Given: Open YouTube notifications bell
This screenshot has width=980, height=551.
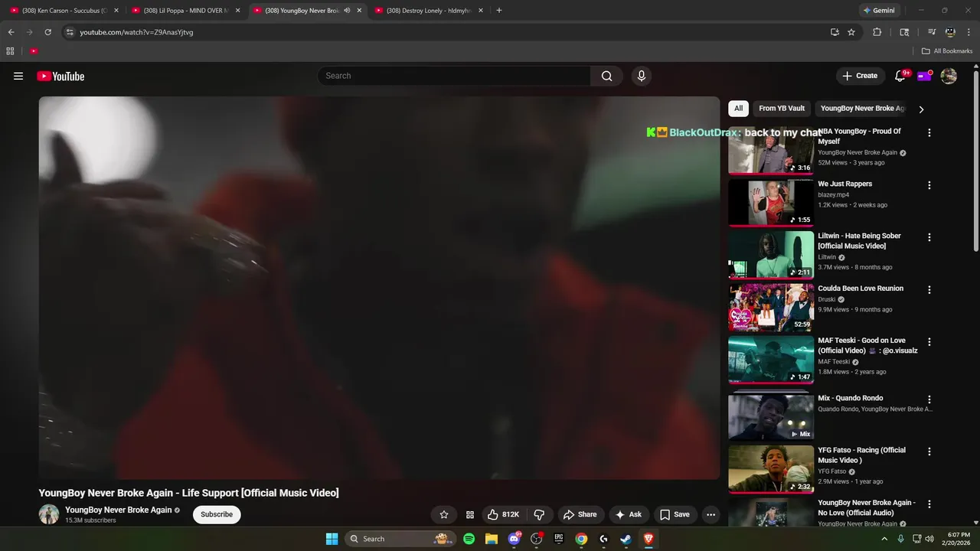Looking at the screenshot, I should tap(900, 76).
